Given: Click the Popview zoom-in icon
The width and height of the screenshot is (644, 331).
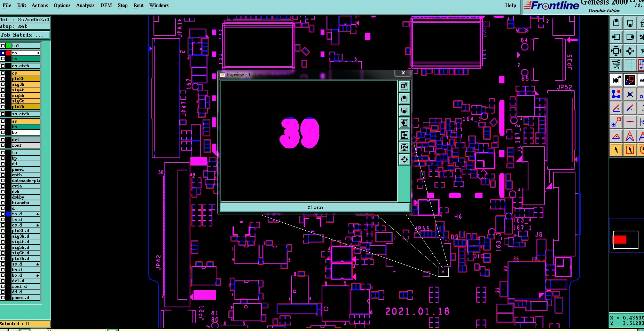Looking at the screenshot, I should pyautogui.click(x=404, y=147).
